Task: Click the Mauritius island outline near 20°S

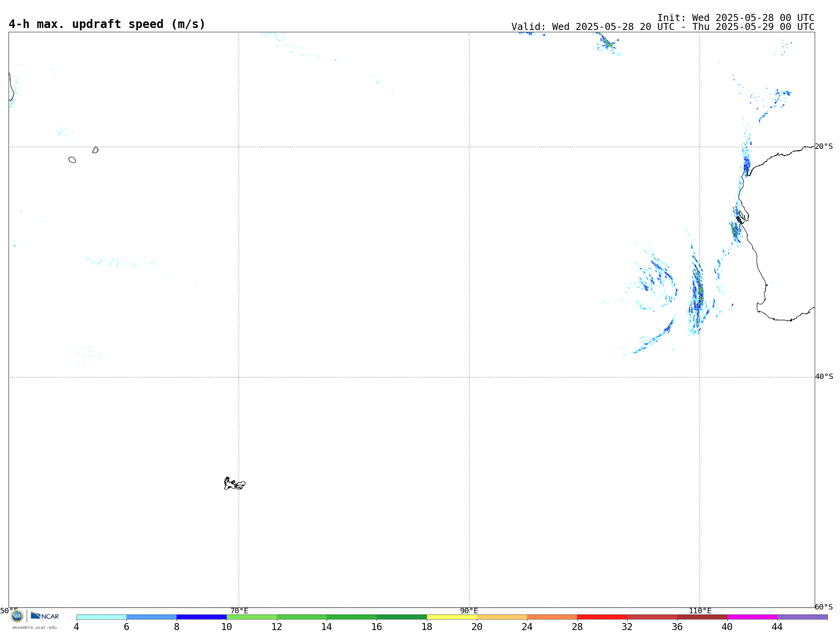Action: [95, 150]
